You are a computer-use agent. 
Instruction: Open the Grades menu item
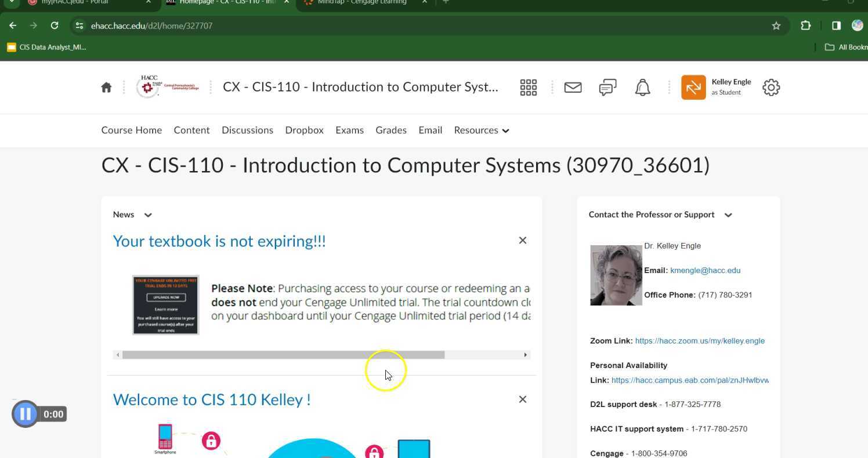[x=390, y=130]
